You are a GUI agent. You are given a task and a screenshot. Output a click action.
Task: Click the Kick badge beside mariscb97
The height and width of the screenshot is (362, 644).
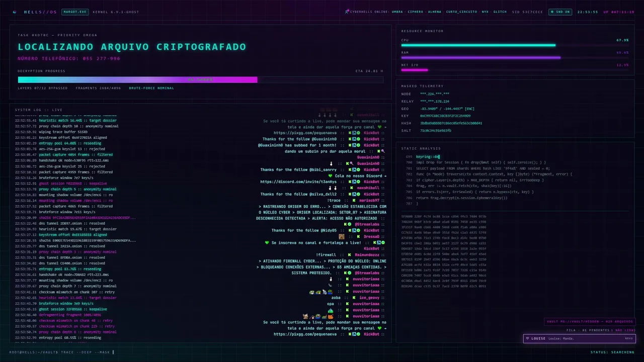click(353, 200)
